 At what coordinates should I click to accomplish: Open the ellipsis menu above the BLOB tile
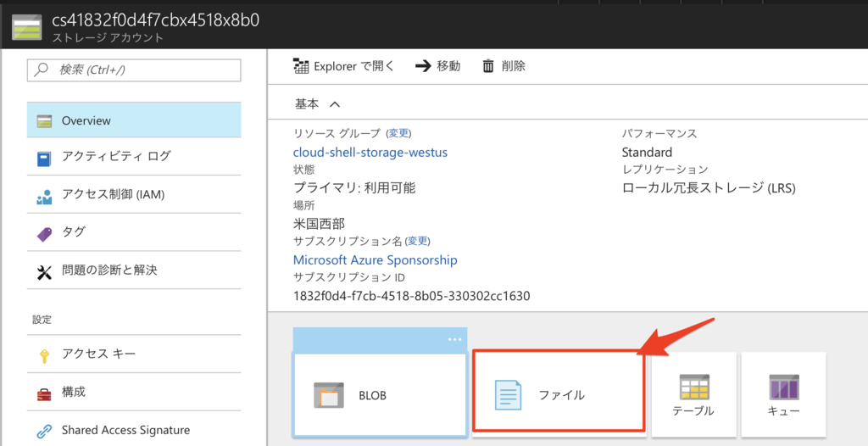point(455,340)
